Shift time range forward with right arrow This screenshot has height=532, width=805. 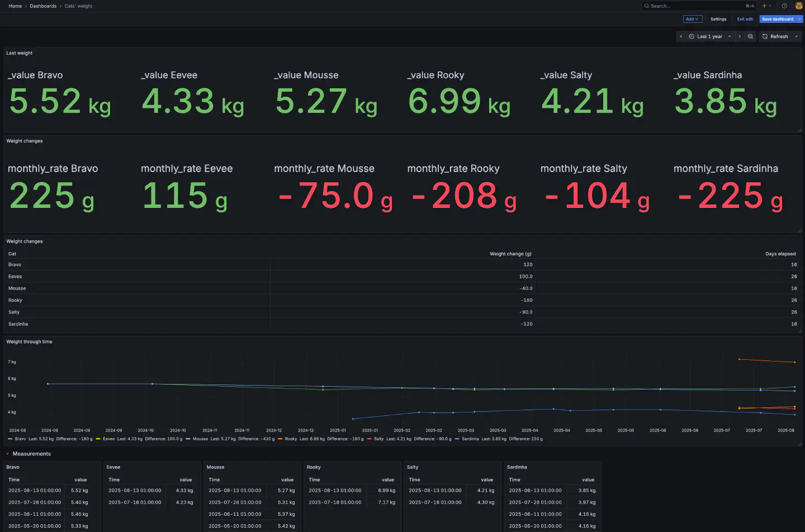pyautogui.click(x=740, y=36)
